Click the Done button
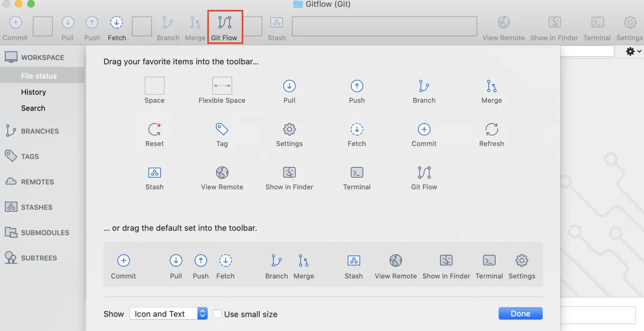The width and height of the screenshot is (644, 331). coord(520,313)
